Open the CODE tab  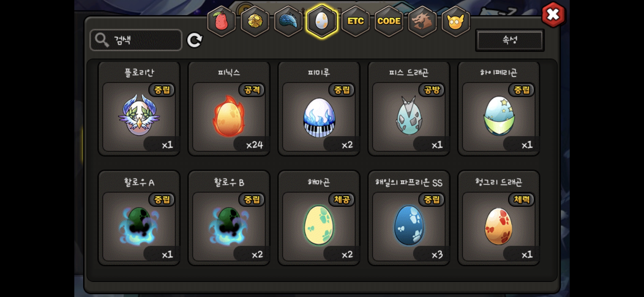389,21
